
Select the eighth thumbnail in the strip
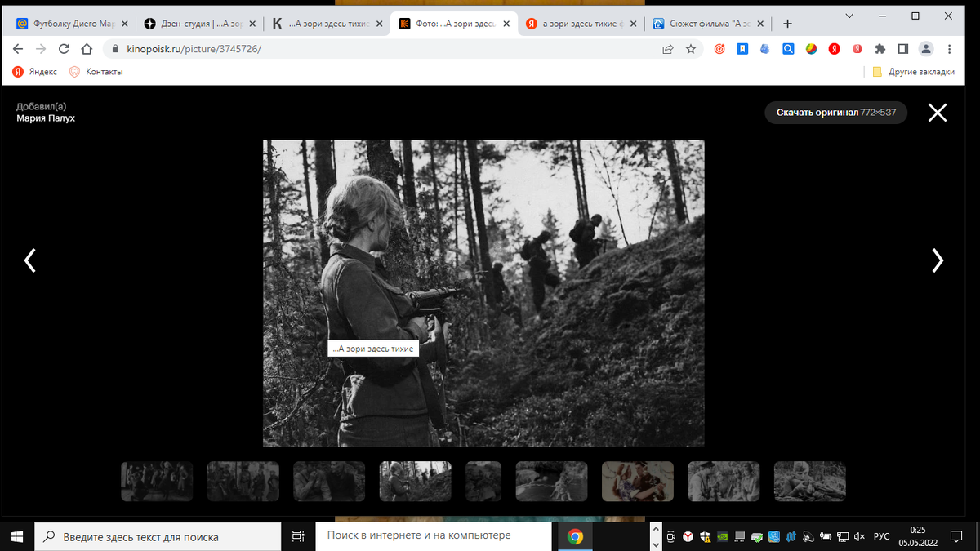click(724, 482)
